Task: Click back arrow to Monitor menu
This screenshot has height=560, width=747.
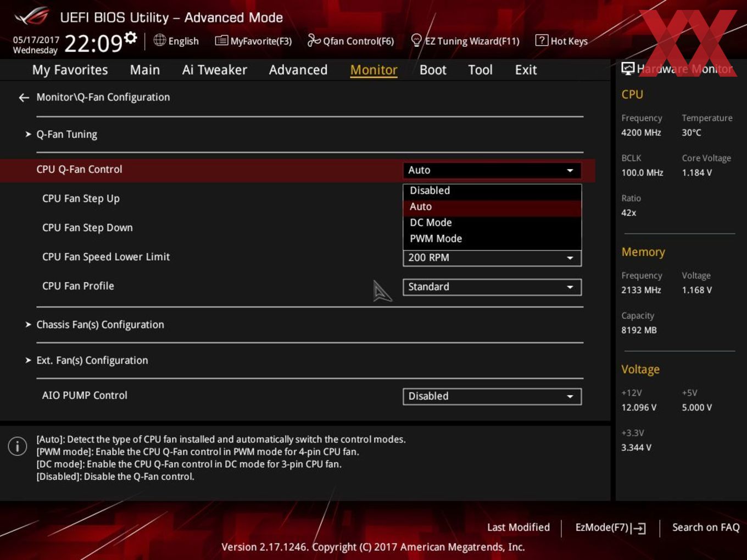Action: pos(24,98)
